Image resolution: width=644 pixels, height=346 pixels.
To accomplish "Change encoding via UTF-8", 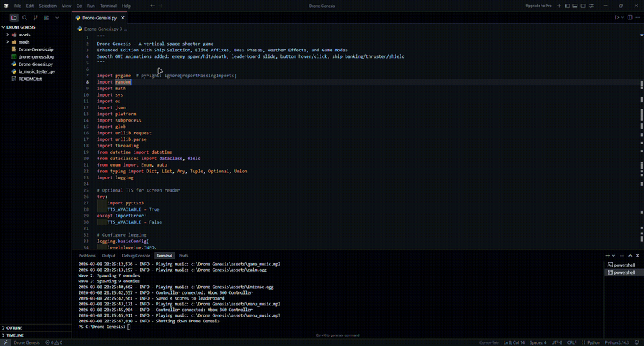I will (557, 342).
